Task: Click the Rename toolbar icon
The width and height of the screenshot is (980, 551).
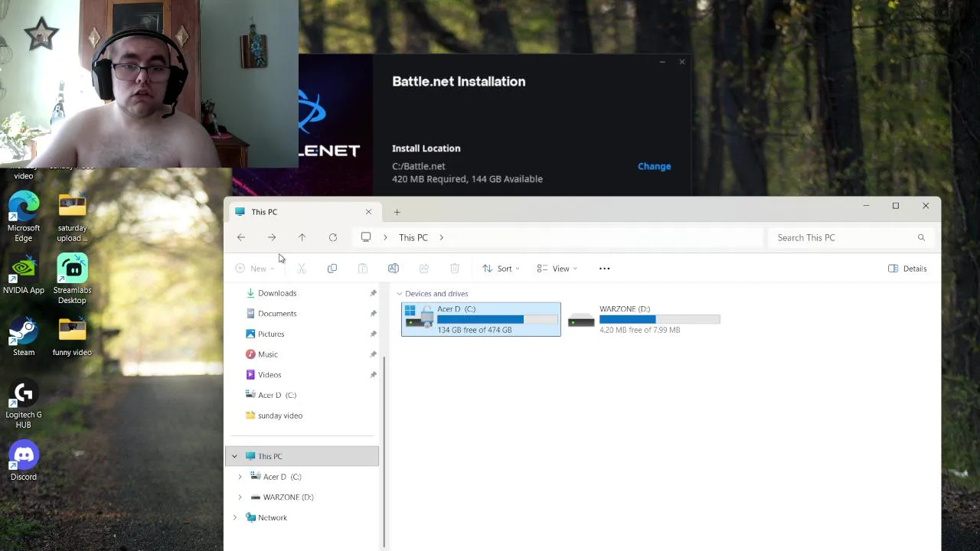Action: [394, 269]
